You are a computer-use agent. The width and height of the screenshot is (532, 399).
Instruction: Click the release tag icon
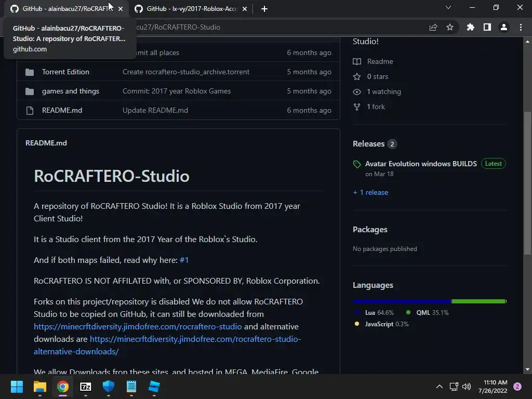[357, 164]
